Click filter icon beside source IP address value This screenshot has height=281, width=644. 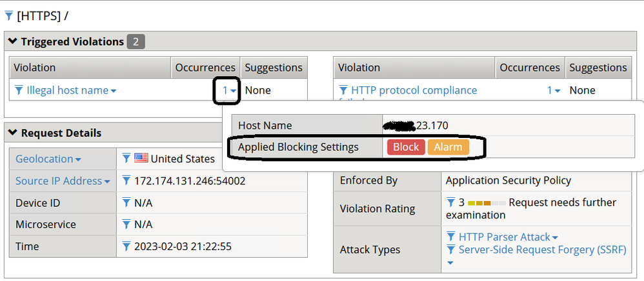pyautogui.click(x=126, y=181)
